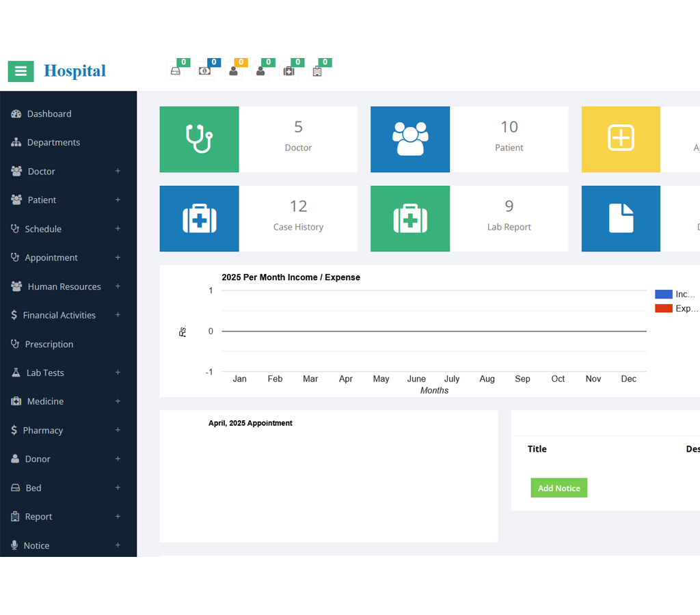
Task: Click the Add Notice button
Action: coord(559,488)
